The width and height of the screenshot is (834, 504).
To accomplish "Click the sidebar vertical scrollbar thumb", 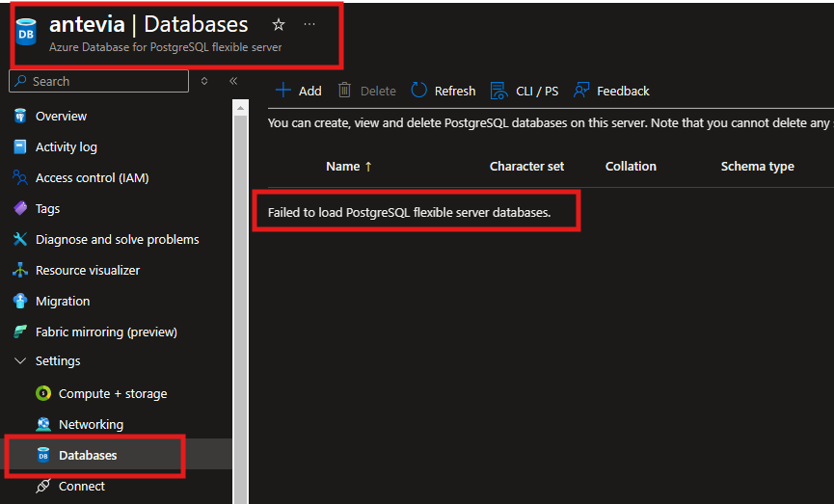I will (240, 309).
